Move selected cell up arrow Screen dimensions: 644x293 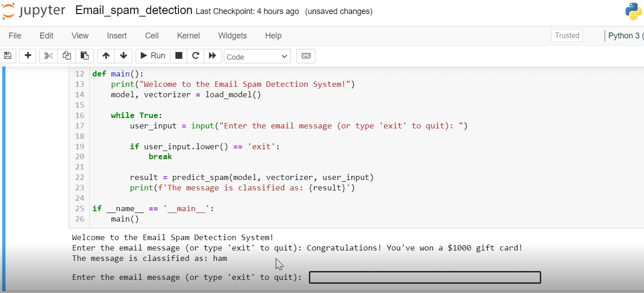[x=106, y=56]
